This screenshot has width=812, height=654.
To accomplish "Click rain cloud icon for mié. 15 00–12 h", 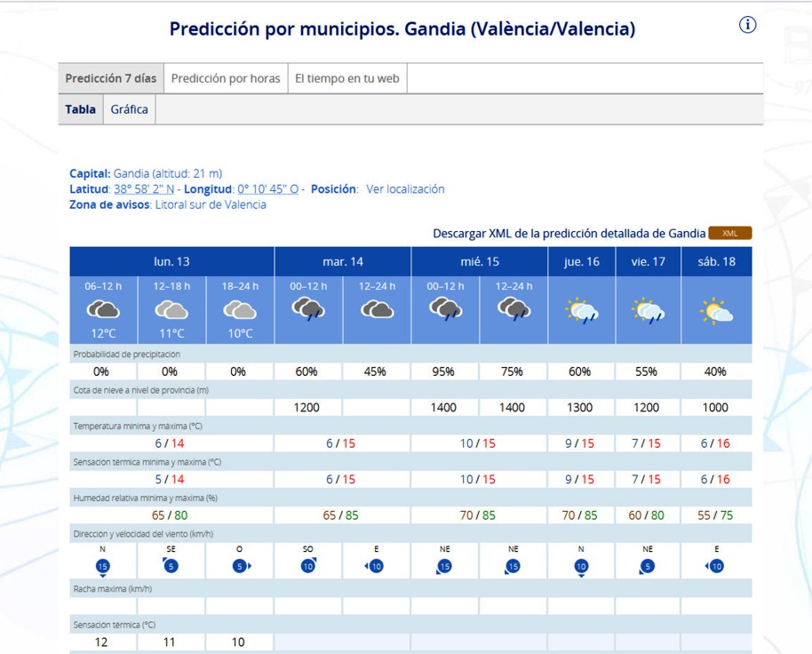I will [445, 309].
